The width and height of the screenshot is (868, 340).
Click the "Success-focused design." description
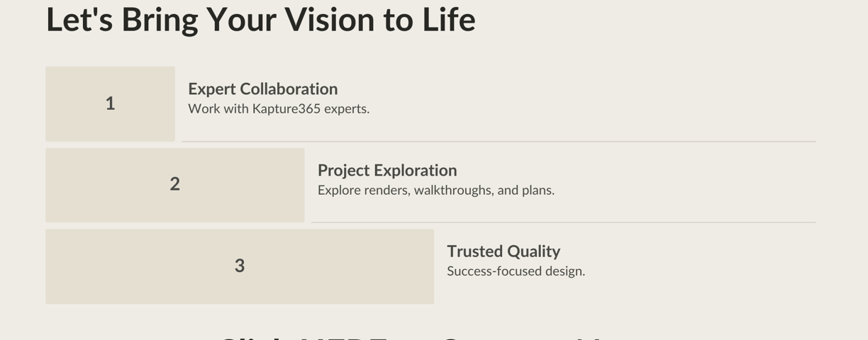coord(516,271)
